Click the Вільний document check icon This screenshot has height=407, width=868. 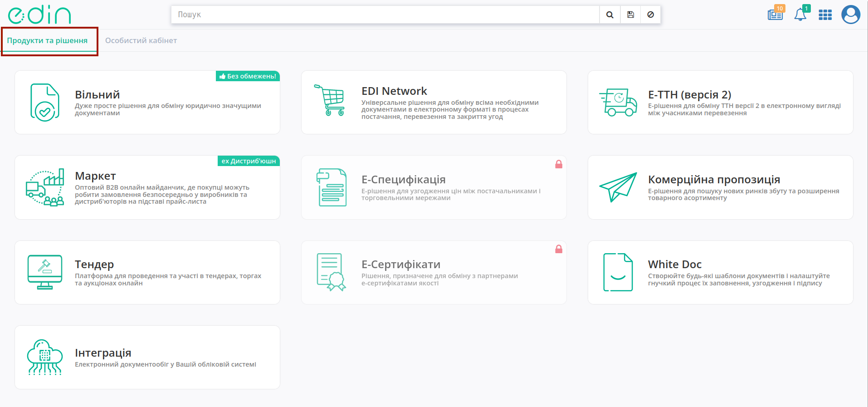45,102
